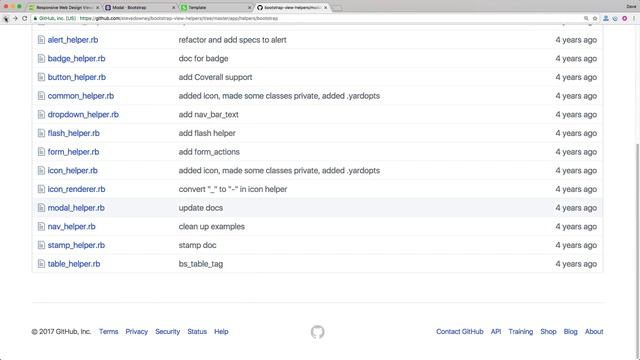Click commit message 'stamp doc'
This screenshot has height=360, width=640.
(x=197, y=245)
